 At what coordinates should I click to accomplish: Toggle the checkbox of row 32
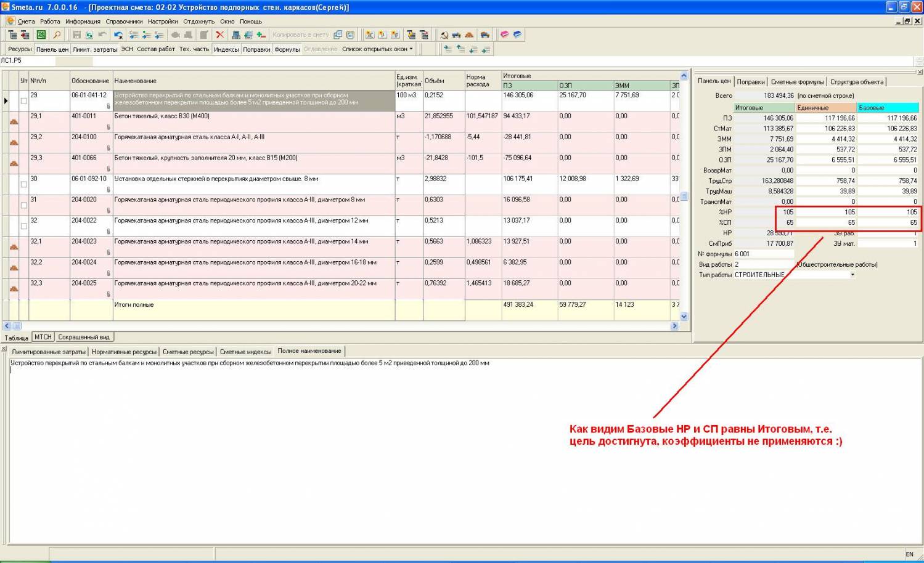[23, 226]
